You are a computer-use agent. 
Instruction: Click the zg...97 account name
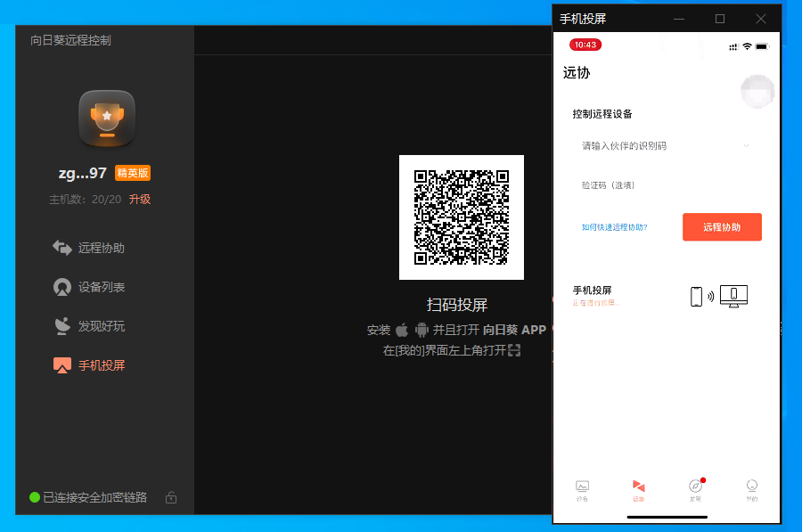pyautogui.click(x=82, y=173)
